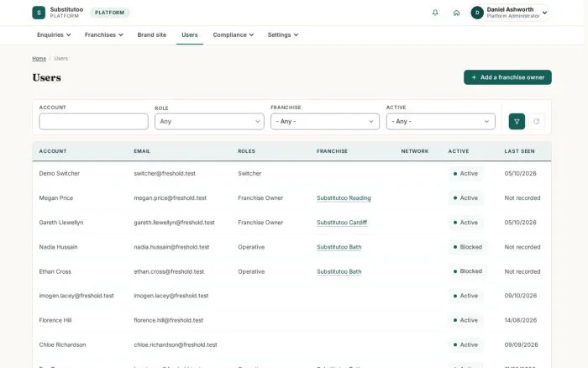Click the switcher@freshold.test email
The width and height of the screenshot is (588, 368).
coord(165,174)
